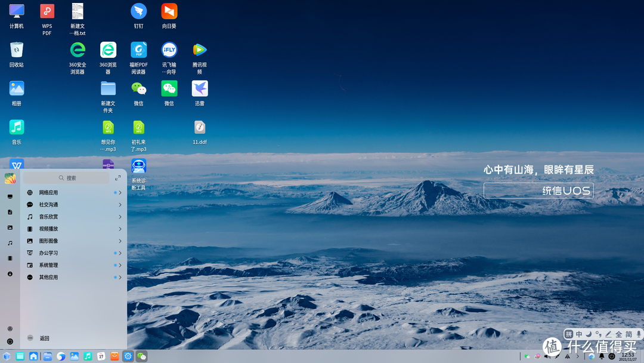This screenshot has height=363, width=644.
Task: Open the 回收站 trash icon
Action: tap(17, 50)
